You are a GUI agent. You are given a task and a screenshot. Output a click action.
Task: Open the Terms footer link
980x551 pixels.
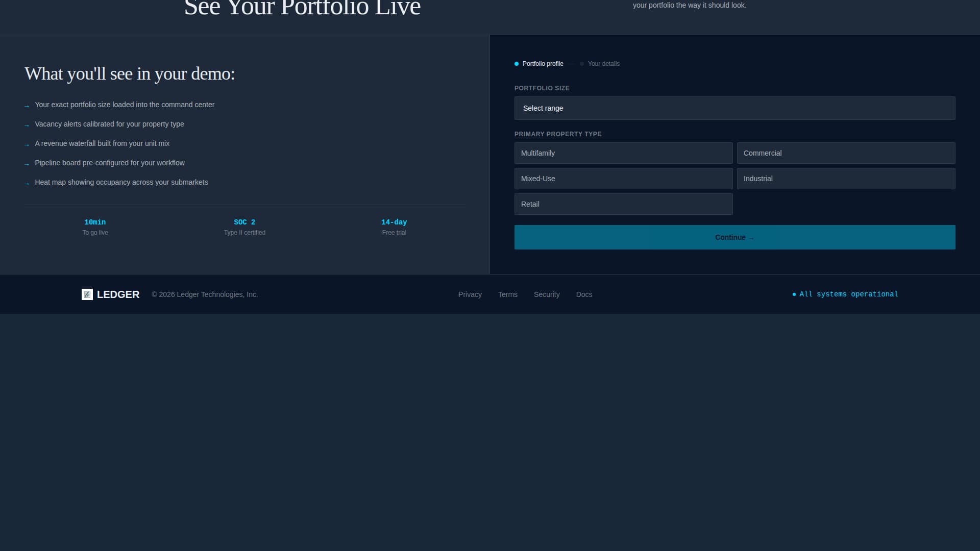507,294
